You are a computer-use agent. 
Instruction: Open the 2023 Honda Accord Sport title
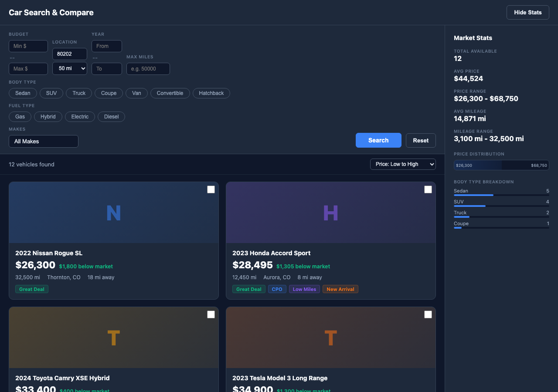pyautogui.click(x=272, y=253)
